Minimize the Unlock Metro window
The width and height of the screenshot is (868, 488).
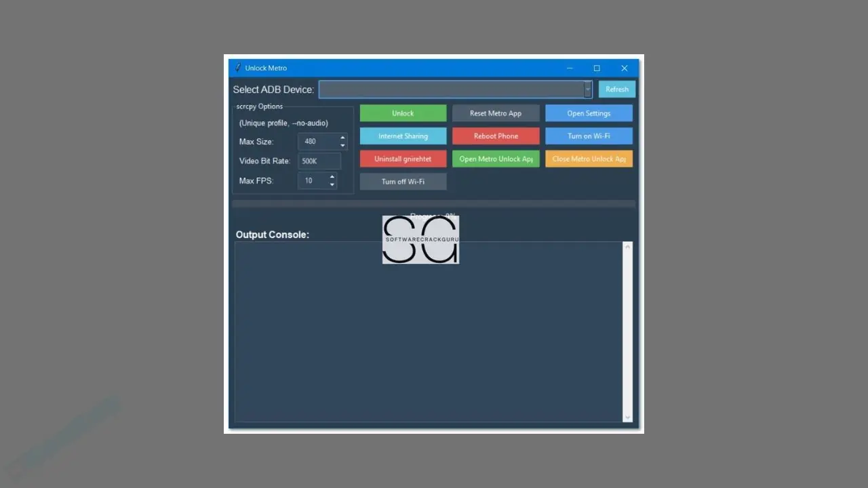(570, 68)
